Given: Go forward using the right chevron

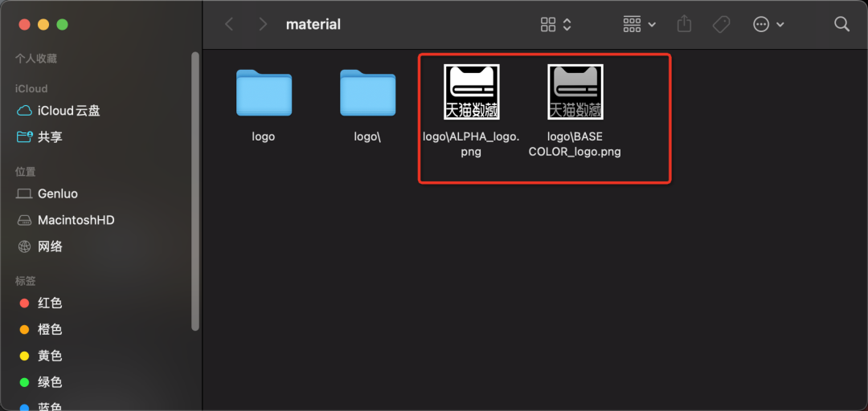Looking at the screenshot, I should [263, 24].
